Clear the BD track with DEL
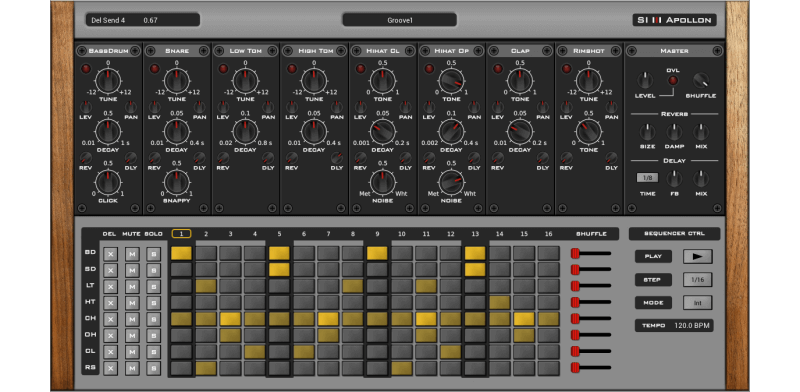800x392 pixels. (110, 254)
